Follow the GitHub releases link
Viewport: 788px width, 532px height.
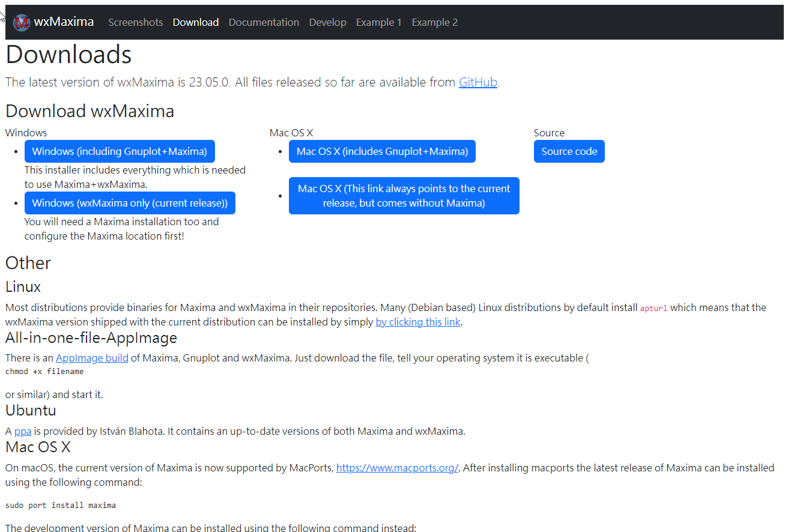pyautogui.click(x=478, y=82)
